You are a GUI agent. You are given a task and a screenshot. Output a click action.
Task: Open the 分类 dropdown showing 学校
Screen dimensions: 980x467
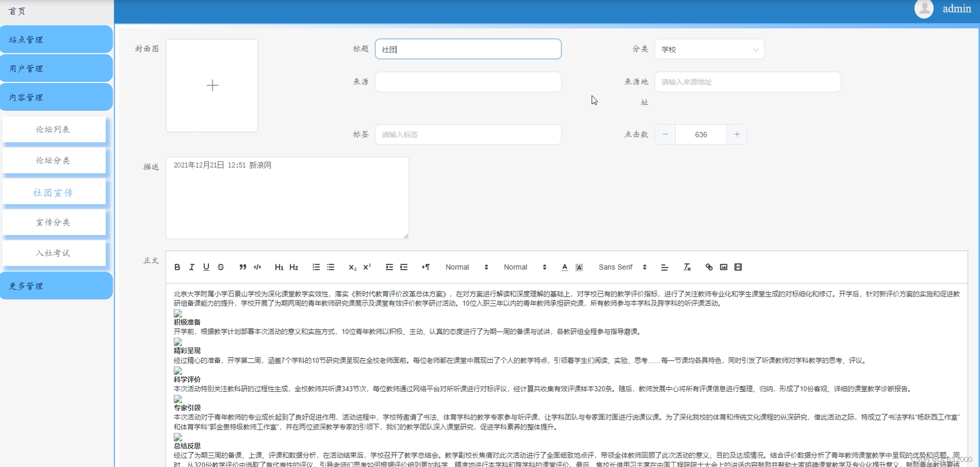pyautogui.click(x=709, y=49)
